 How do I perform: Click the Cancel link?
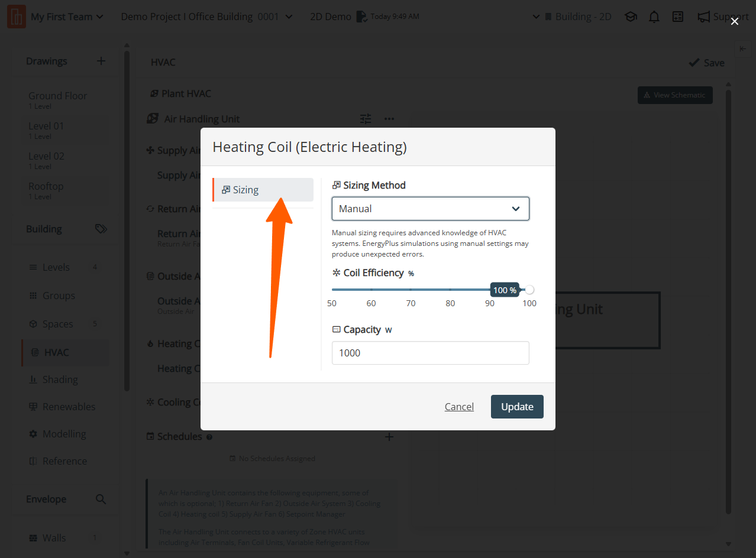[x=459, y=407]
